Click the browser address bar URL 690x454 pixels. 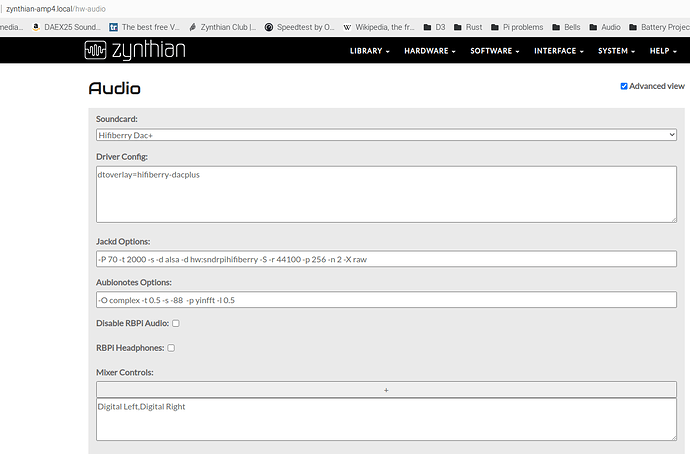55,9
